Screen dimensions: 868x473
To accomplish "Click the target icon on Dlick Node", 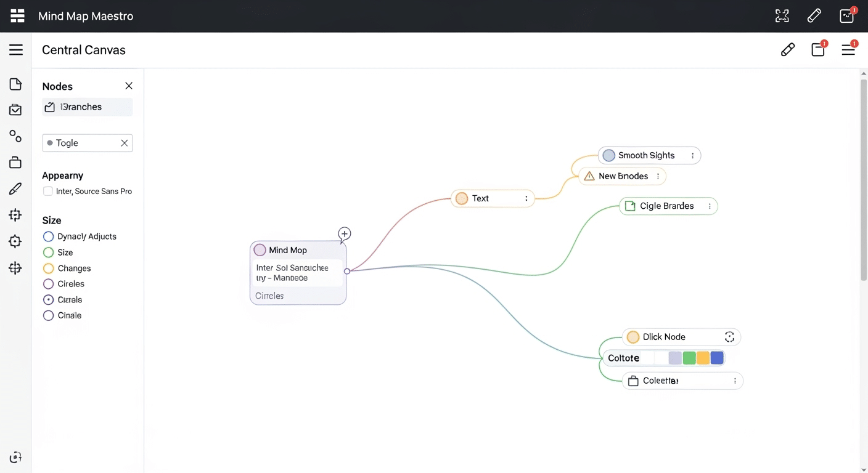I will [729, 337].
